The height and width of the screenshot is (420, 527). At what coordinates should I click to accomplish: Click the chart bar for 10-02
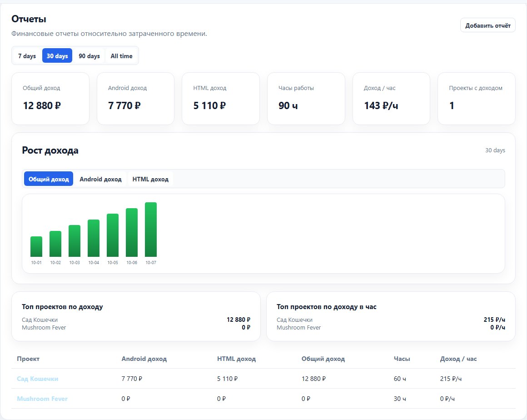coord(55,244)
